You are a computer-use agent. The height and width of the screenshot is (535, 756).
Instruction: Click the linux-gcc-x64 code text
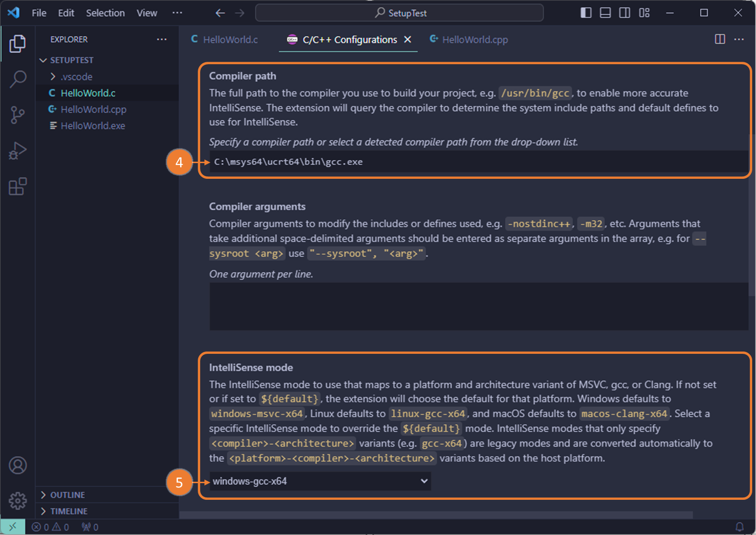tap(428, 414)
